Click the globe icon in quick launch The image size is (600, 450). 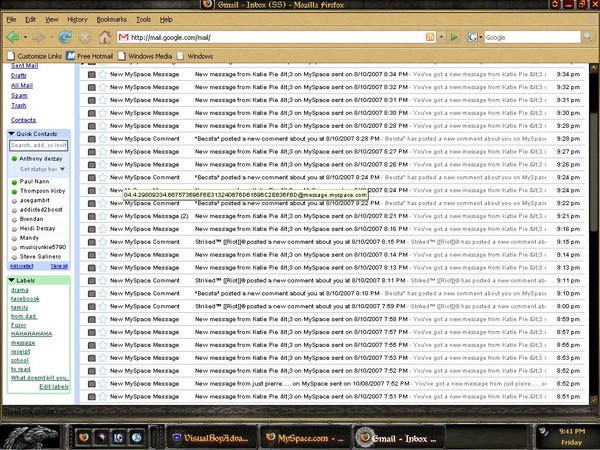coord(137,437)
